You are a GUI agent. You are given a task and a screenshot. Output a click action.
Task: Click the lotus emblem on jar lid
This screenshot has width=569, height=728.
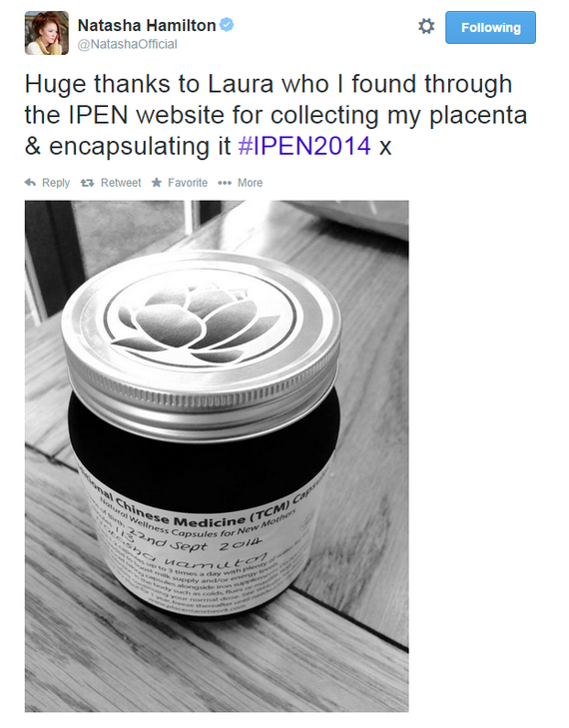(x=199, y=322)
